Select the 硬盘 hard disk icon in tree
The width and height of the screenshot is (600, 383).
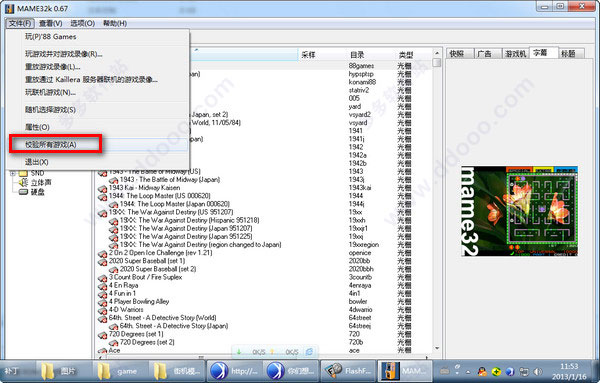click(x=24, y=192)
